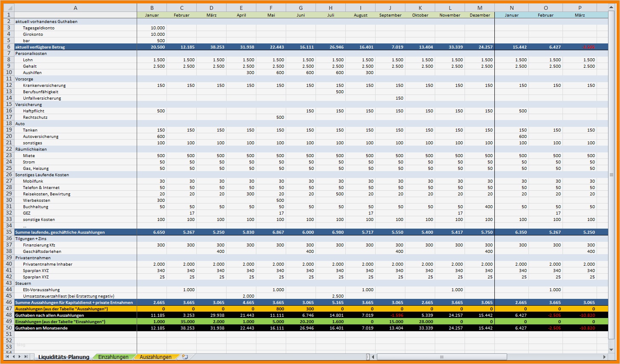Select column G header
Screen dimensions: 620x364
(301, 8)
